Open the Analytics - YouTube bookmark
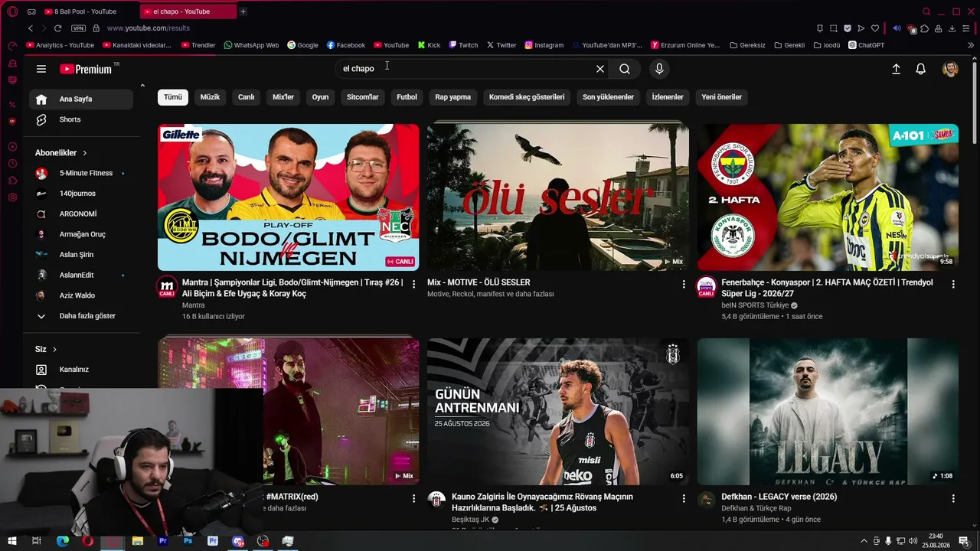Screen dimensions: 980x551 point(60,45)
